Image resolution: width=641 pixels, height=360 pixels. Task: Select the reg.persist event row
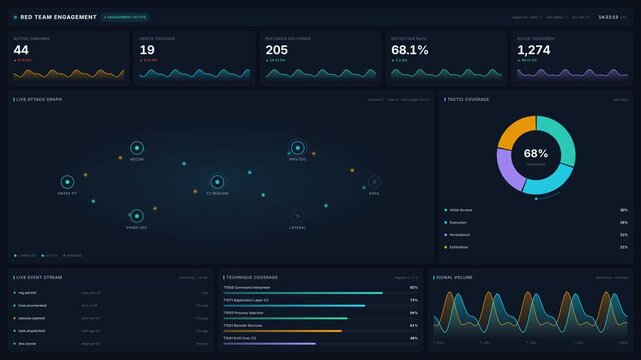pyautogui.click(x=111, y=293)
